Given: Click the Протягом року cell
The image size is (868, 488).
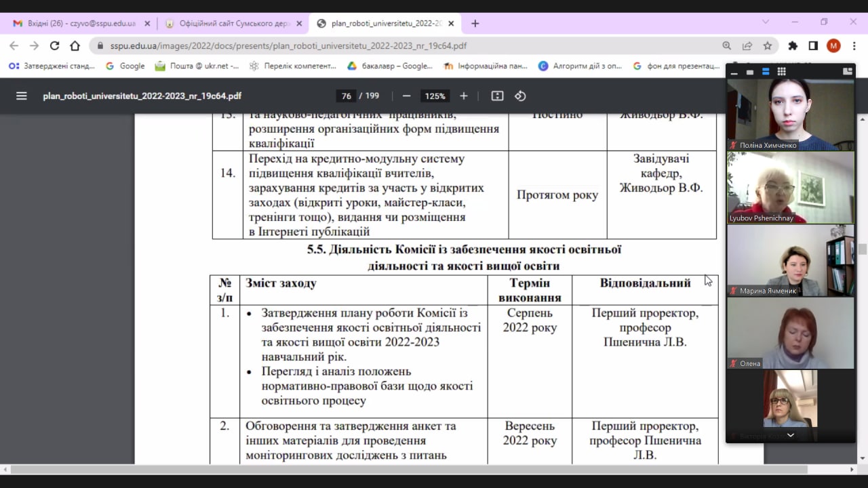Looking at the screenshot, I should pyautogui.click(x=557, y=195).
